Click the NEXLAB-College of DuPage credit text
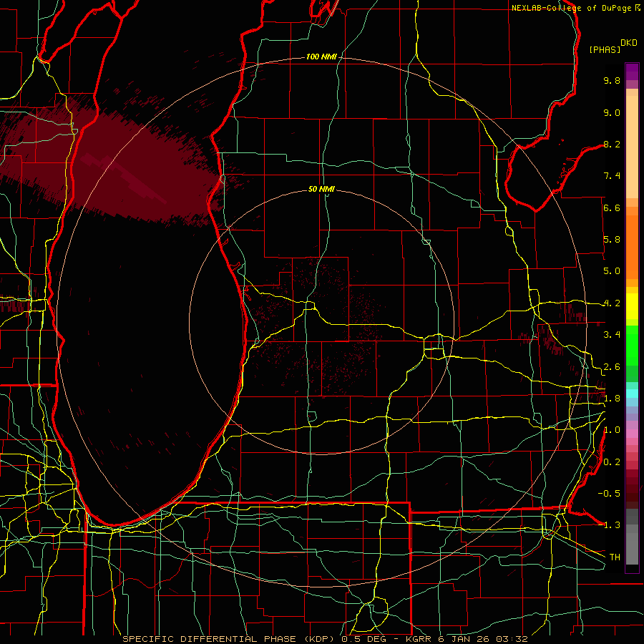644x644 pixels. pyautogui.click(x=572, y=8)
